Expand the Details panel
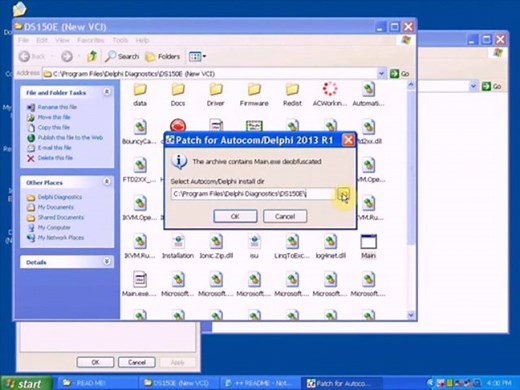 pyautogui.click(x=107, y=261)
